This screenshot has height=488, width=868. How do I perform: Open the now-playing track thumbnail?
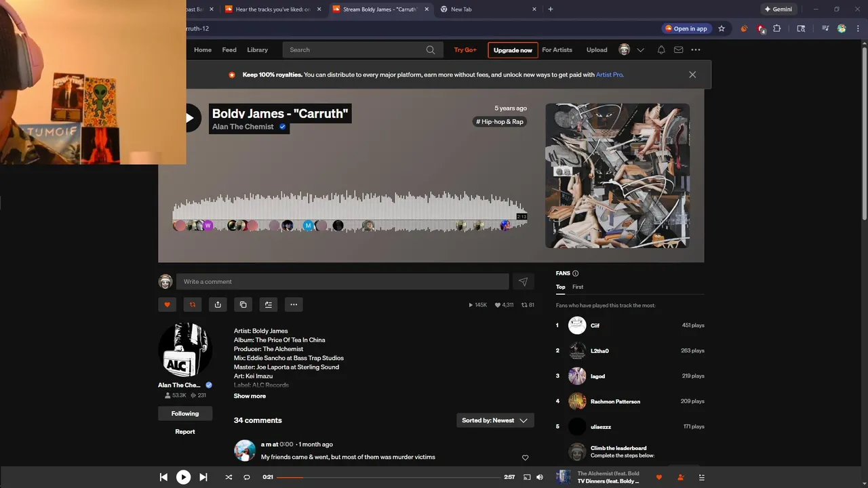564,477
